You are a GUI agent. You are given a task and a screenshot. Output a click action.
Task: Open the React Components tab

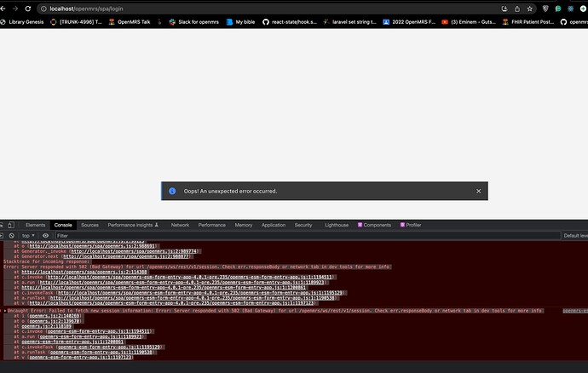click(x=374, y=225)
